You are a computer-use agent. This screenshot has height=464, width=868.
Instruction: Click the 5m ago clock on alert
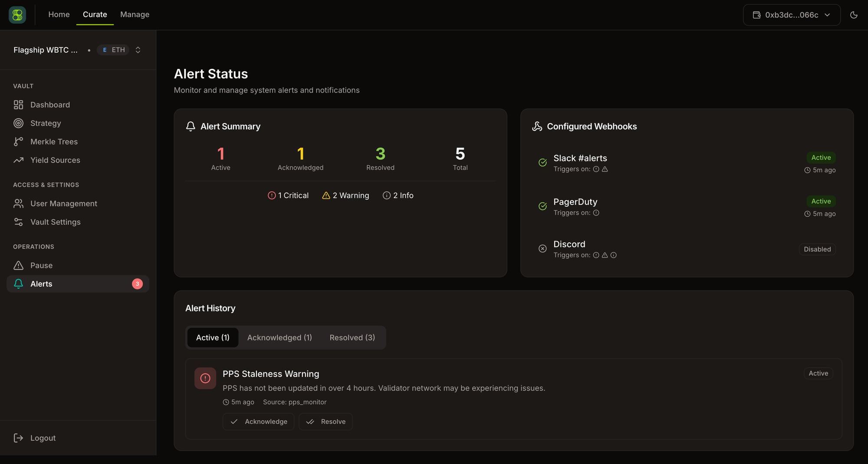[x=226, y=402]
